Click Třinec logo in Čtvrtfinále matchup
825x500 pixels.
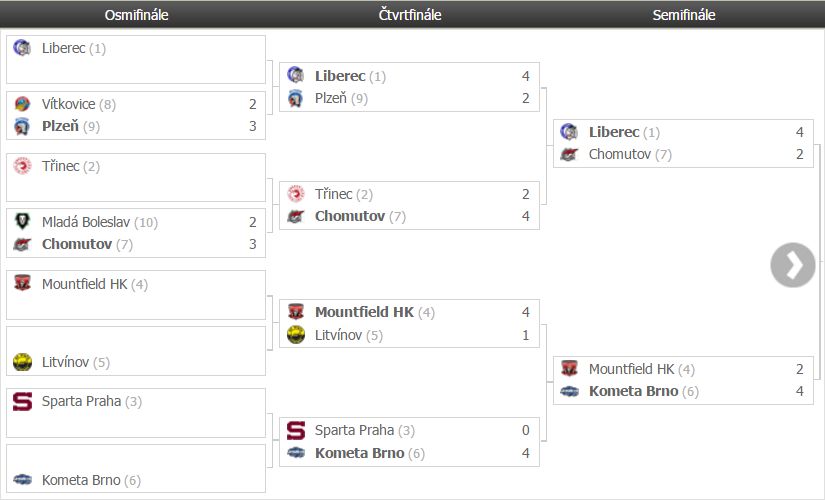pyautogui.click(x=295, y=194)
